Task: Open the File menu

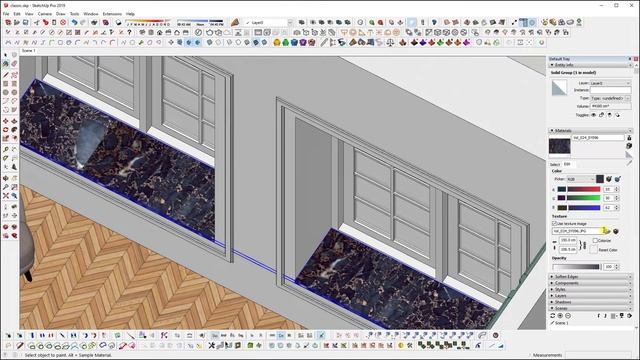Action: click(6, 14)
